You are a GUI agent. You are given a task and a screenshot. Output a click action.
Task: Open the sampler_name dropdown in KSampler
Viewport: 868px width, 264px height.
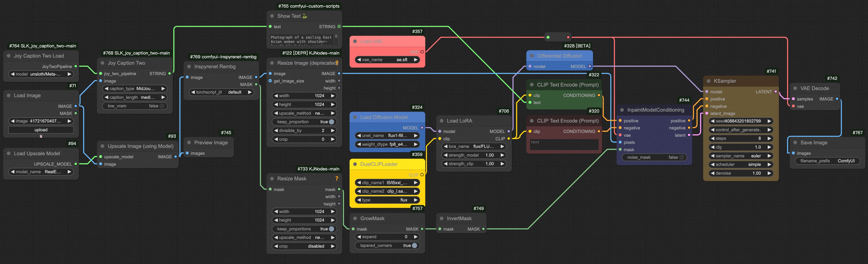click(x=741, y=156)
